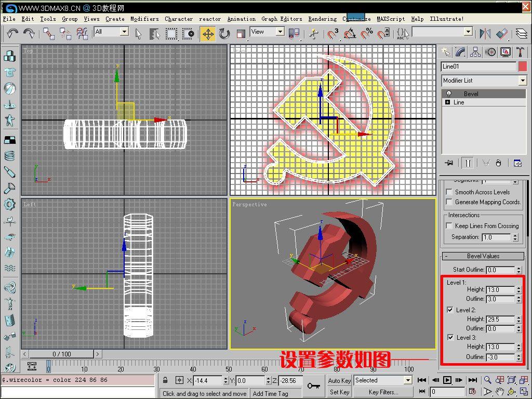Image resolution: width=532 pixels, height=399 pixels.
Task: Toggle Percent Snap icon
Action: [367, 34]
